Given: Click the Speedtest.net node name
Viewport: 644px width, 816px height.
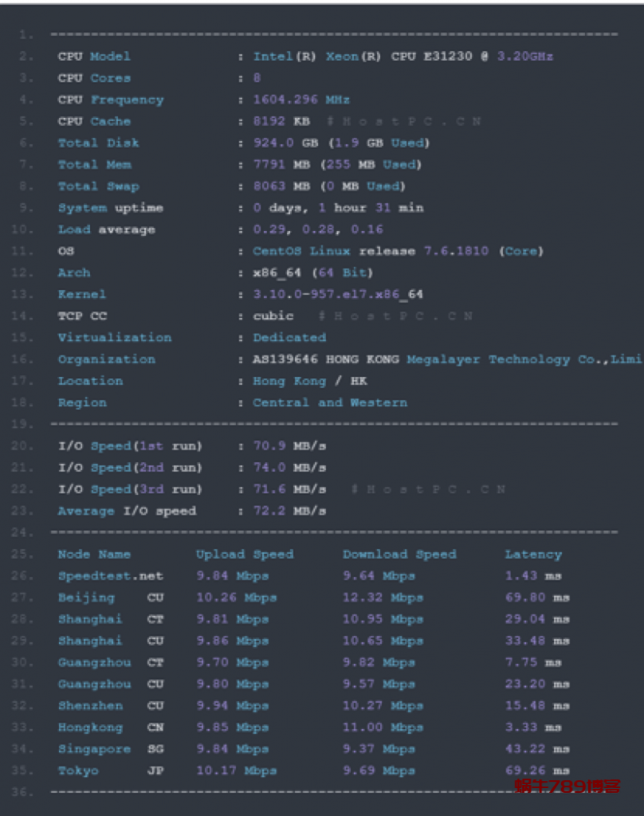Looking at the screenshot, I should 110,576.
